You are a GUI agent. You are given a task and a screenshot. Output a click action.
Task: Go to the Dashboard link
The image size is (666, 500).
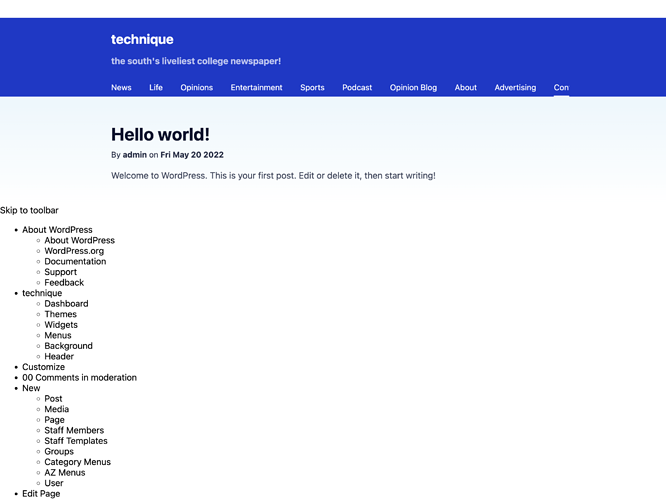pos(66,304)
